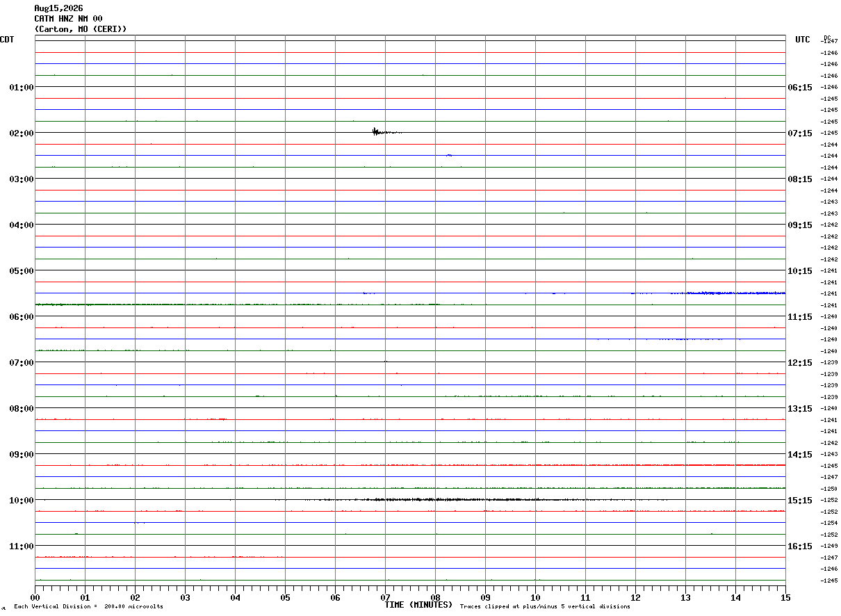Select the 05:00 CDT time label
Viewport: 841px width, 616px height.
click(x=22, y=270)
